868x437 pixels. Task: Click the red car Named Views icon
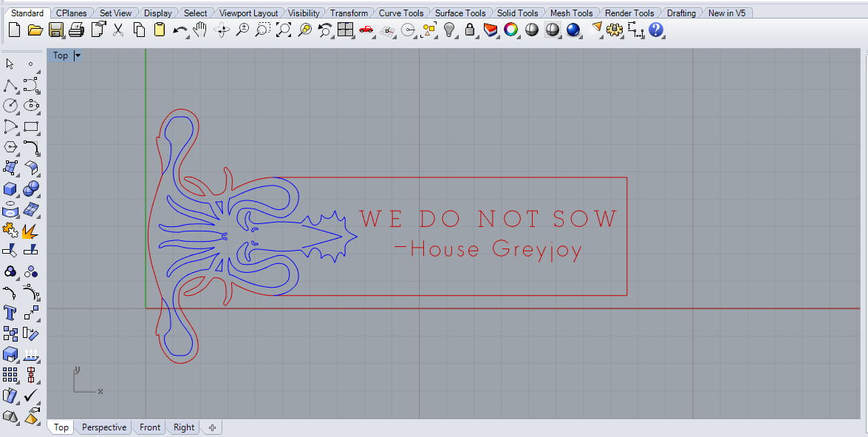(x=366, y=30)
